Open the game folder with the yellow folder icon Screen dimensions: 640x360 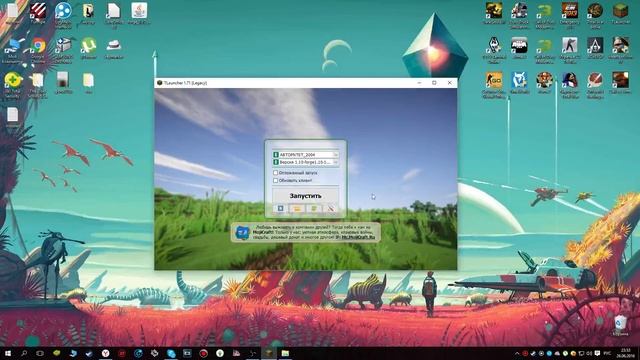click(x=297, y=209)
